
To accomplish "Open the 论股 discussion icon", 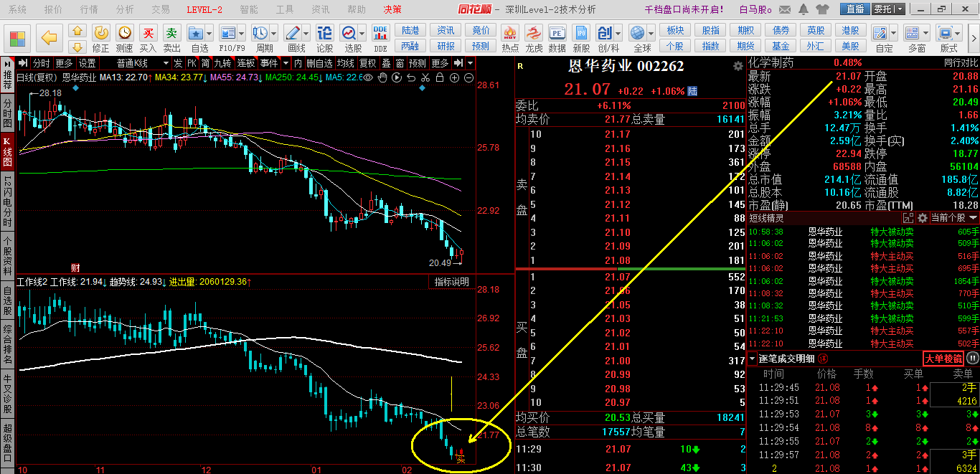I will [325, 33].
